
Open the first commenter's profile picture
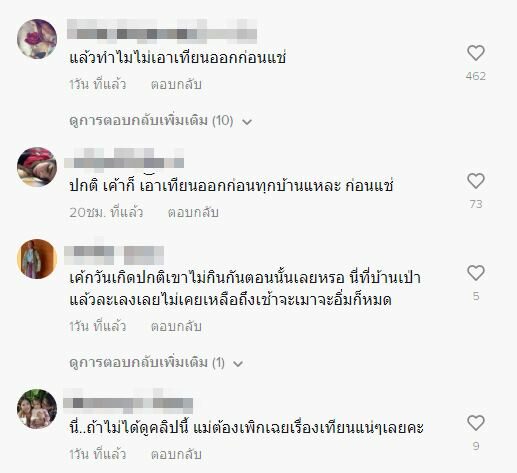click(37, 39)
